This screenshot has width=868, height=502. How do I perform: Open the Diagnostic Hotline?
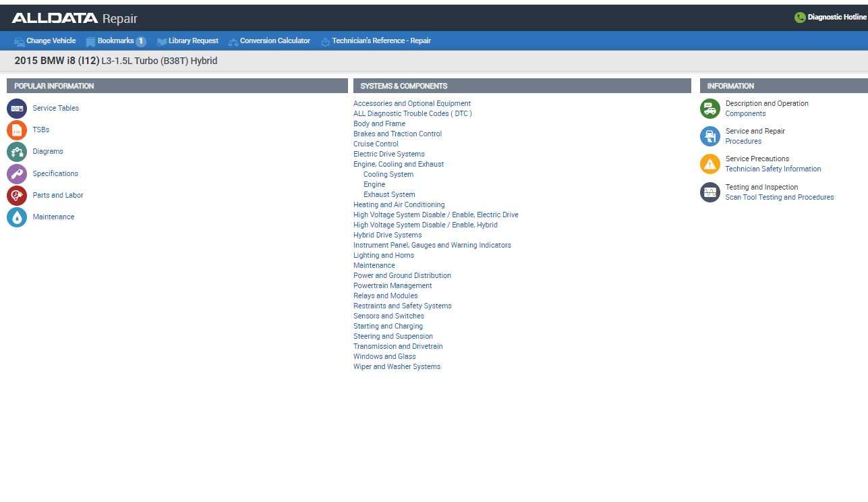(x=830, y=17)
